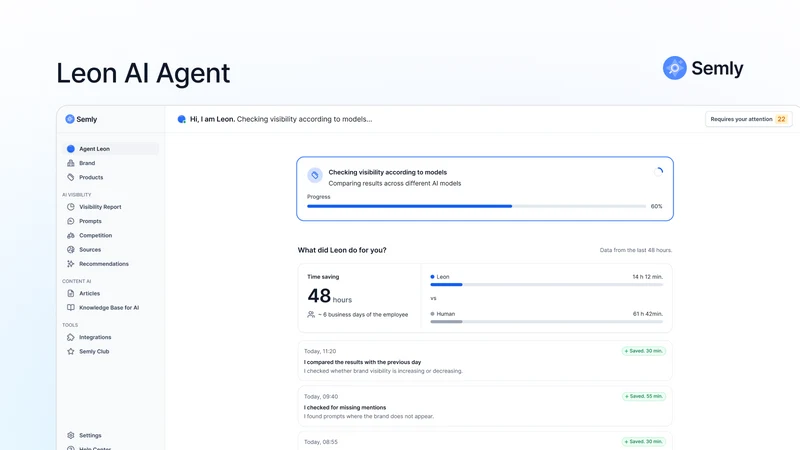Click the 61 h 42min. Human time

(647, 314)
